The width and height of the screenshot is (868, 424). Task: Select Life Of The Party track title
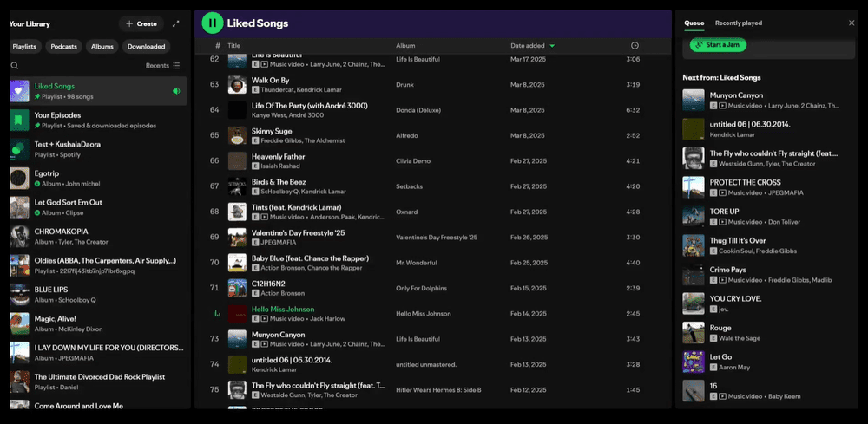tap(310, 106)
